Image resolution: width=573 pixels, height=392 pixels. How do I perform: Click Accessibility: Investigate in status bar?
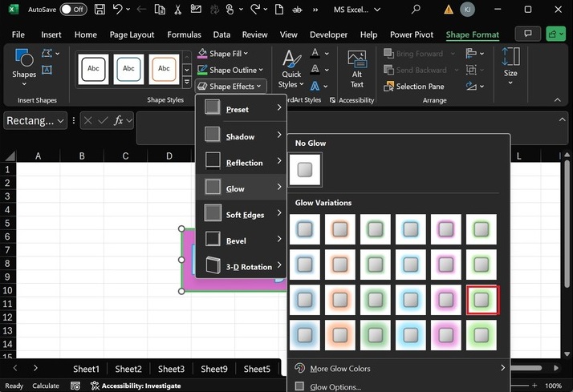tap(135, 386)
